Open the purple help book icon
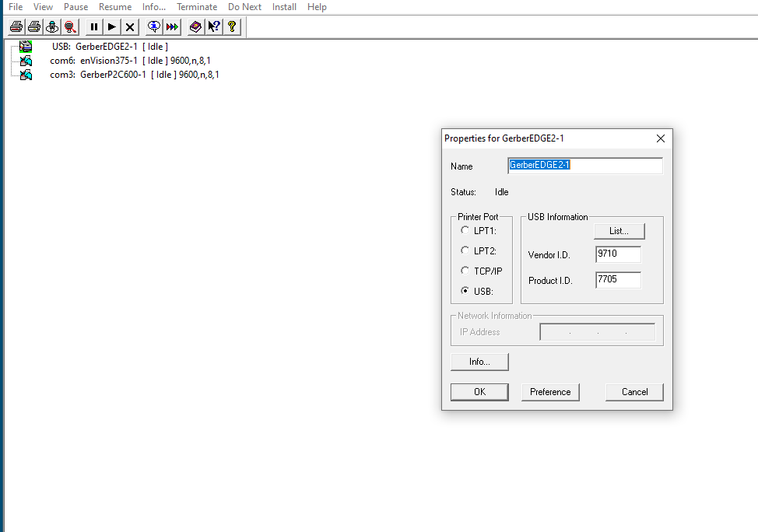Viewport: 758px width, 532px height. (195, 26)
